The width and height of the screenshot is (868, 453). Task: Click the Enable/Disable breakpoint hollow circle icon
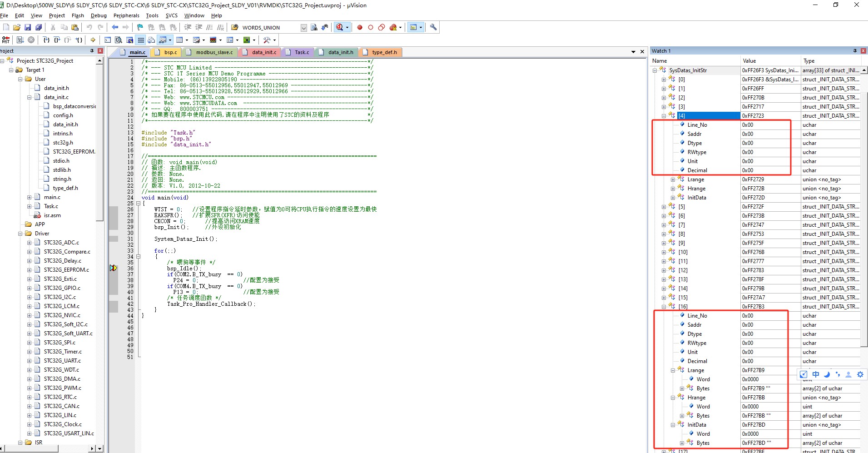[371, 27]
